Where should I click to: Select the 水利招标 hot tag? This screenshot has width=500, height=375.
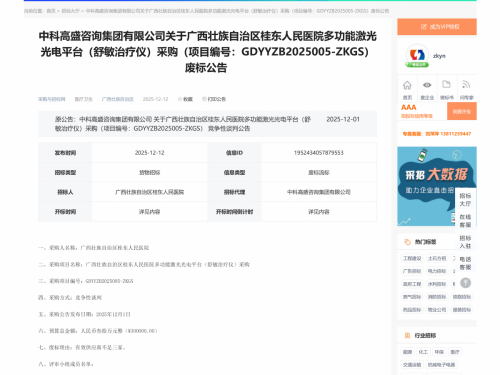(437, 284)
